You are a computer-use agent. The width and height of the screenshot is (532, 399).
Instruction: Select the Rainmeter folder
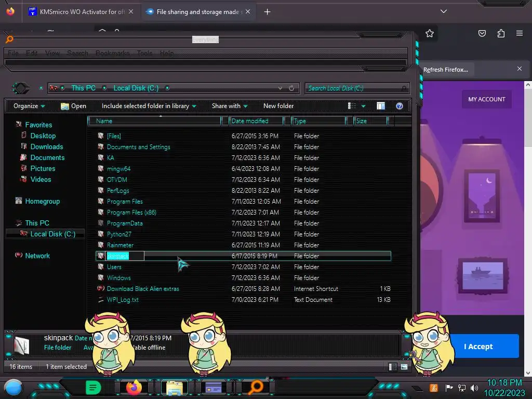point(120,245)
